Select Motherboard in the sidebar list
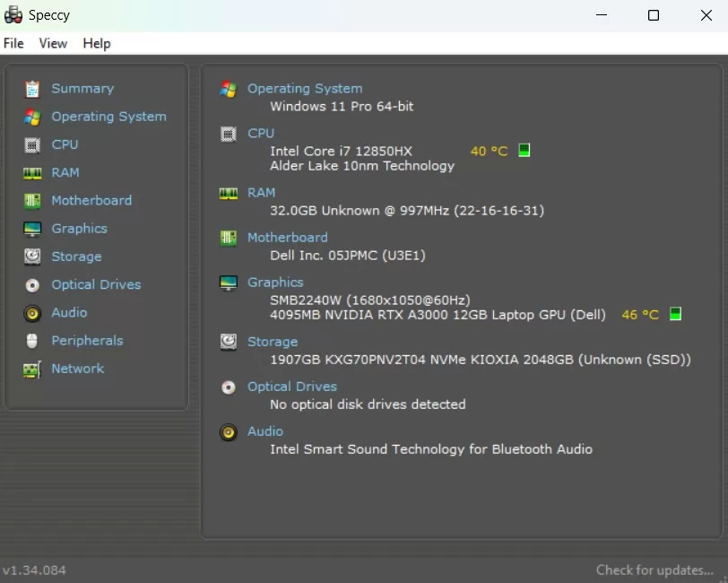Screen dimensions: 728x583 click(91, 200)
